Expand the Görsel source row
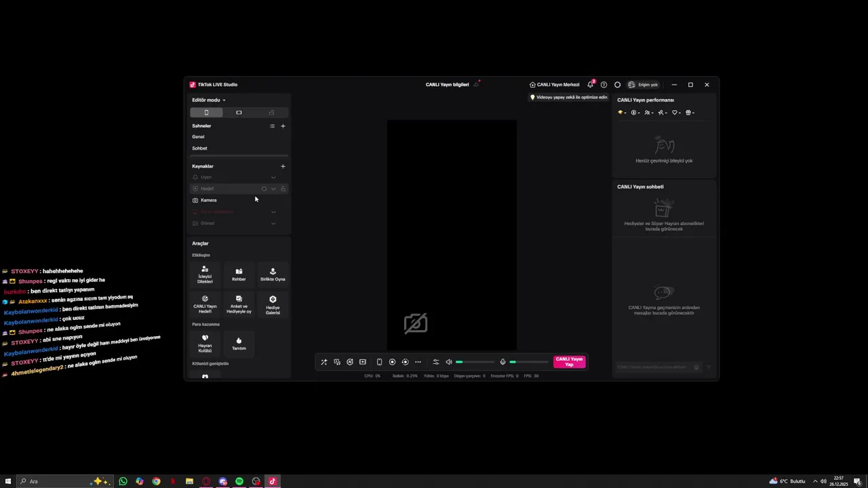Screen dimensions: 868x488 tap(273, 224)
